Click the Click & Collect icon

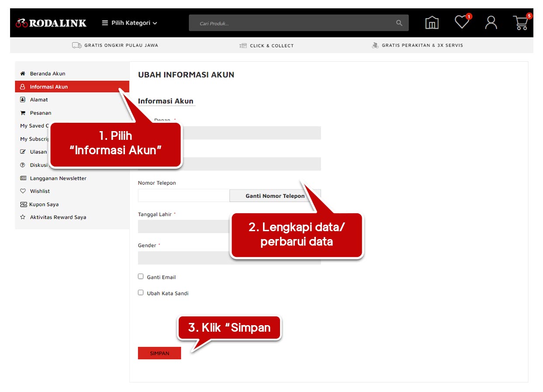click(243, 45)
